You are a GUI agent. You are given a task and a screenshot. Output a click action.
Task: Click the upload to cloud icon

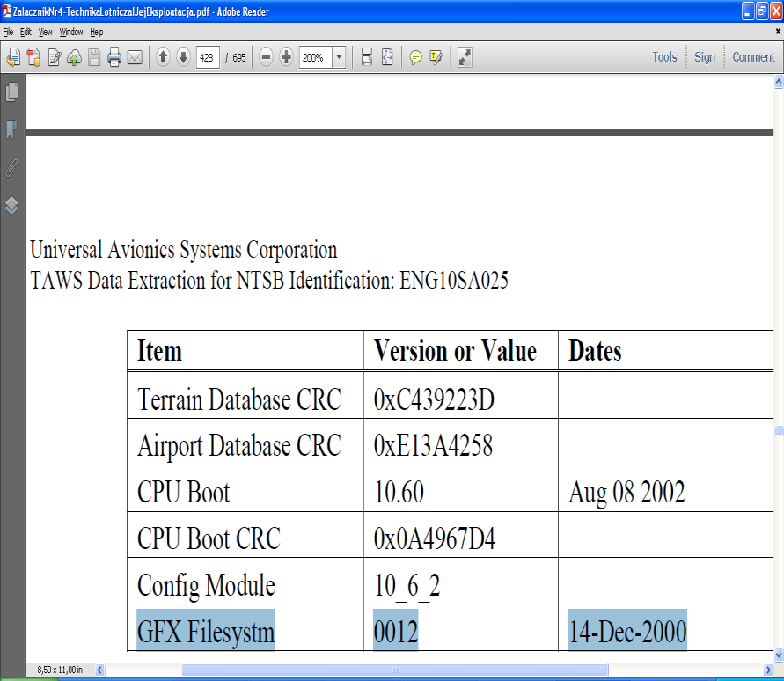tap(74, 57)
